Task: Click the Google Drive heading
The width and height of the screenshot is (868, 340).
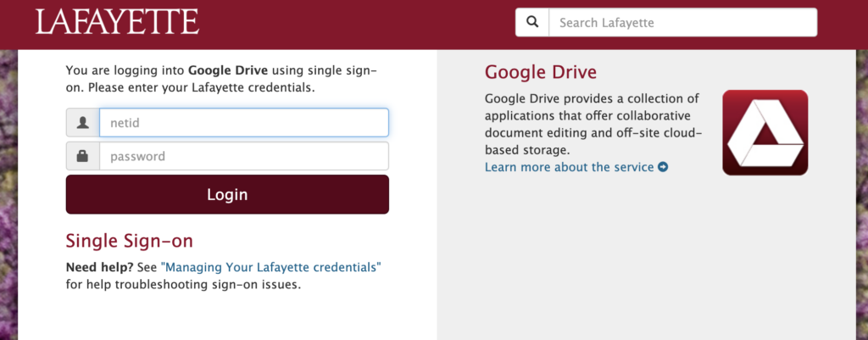Action: [x=541, y=72]
